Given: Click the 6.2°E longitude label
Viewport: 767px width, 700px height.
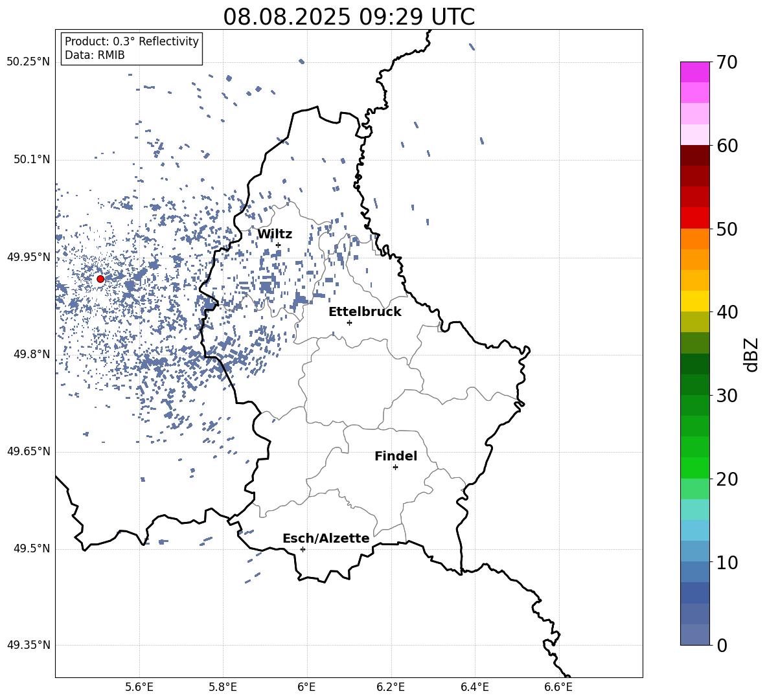Looking at the screenshot, I should coord(391,687).
